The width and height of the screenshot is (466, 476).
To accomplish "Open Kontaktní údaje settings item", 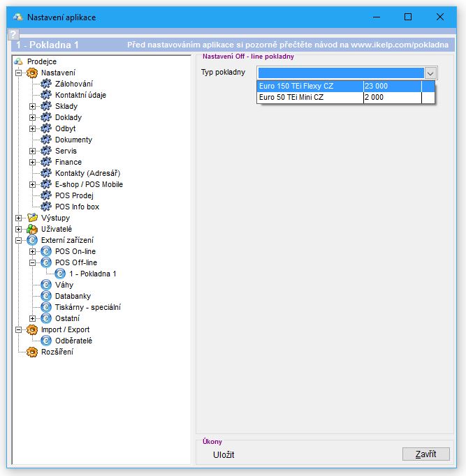I will 80,95.
